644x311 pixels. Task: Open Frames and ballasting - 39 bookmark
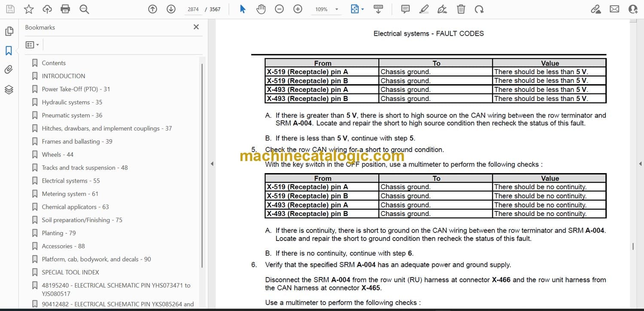(77, 141)
